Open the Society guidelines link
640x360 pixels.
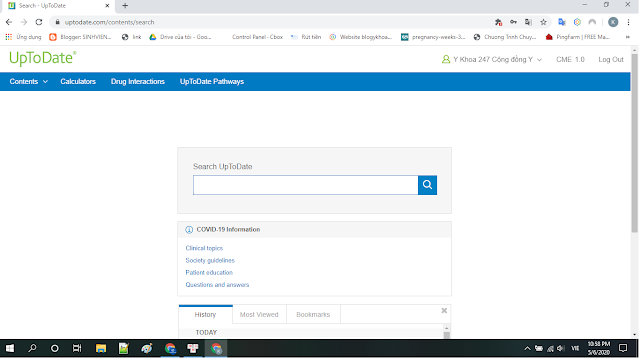[210, 260]
